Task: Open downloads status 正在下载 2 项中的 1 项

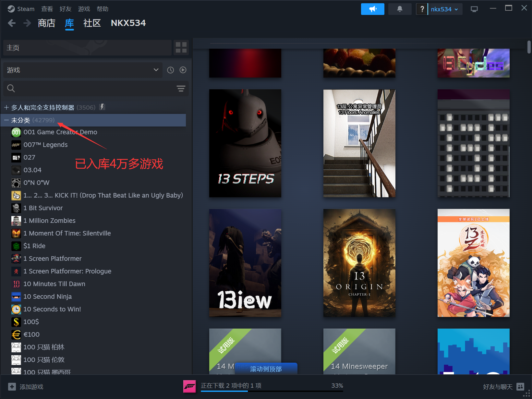Action: click(x=231, y=385)
